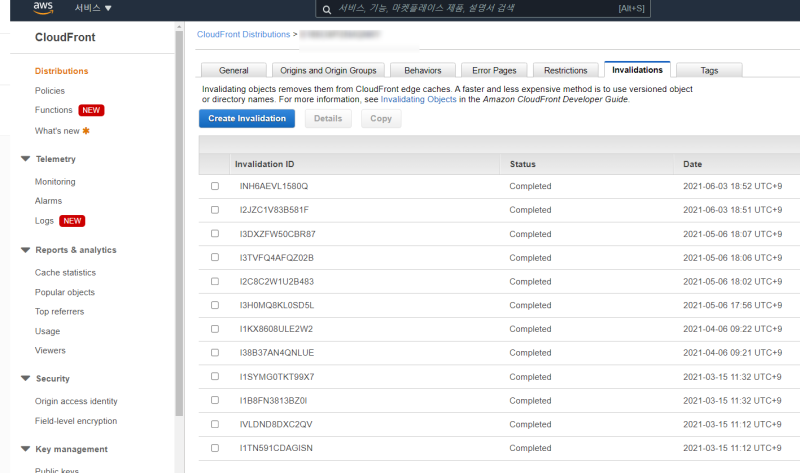This screenshot has height=473, width=800.
Task: Open Origin access identity page
Action: [x=76, y=401]
